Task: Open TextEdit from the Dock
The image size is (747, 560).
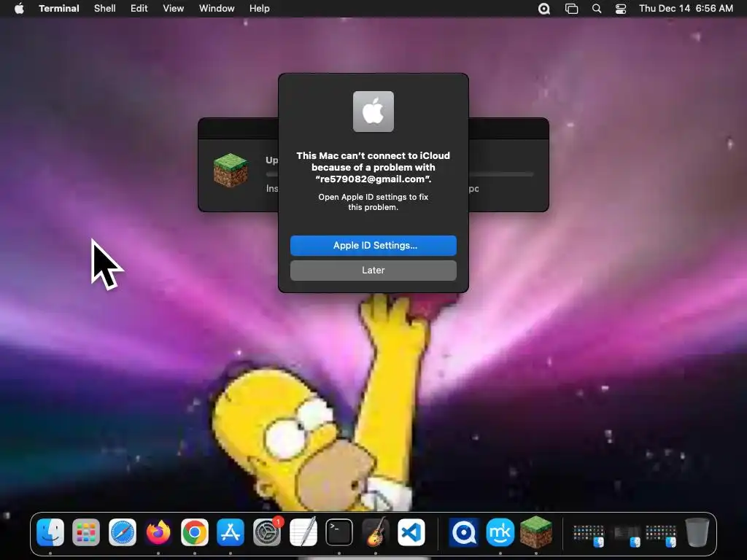Action: pos(303,532)
